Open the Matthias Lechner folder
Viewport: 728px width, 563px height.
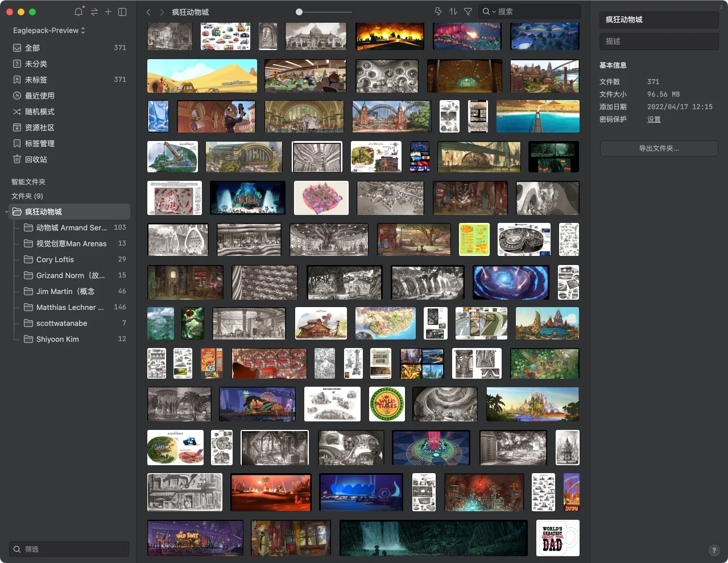coord(74,307)
